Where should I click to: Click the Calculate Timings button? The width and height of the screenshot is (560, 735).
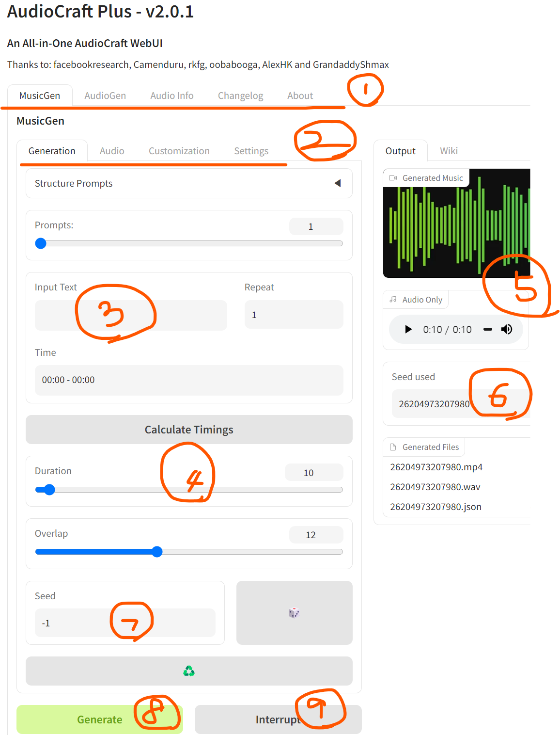(189, 430)
